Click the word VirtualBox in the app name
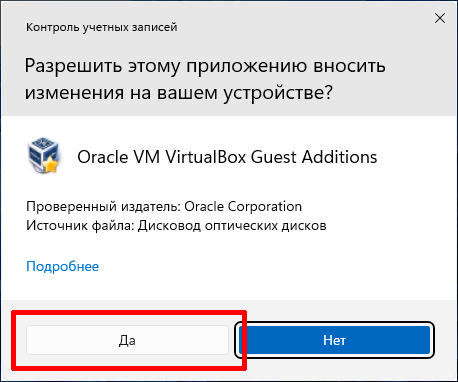This screenshot has width=458, height=382. coord(206,157)
